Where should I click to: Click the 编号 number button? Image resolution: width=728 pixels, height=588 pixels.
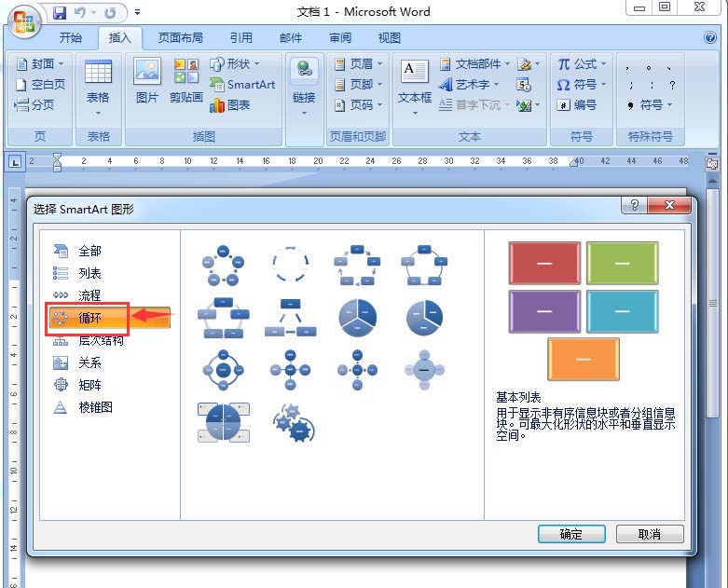pos(577,105)
